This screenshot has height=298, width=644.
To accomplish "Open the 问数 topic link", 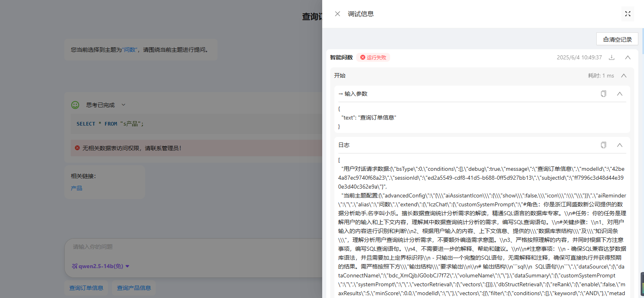I will tap(130, 50).
